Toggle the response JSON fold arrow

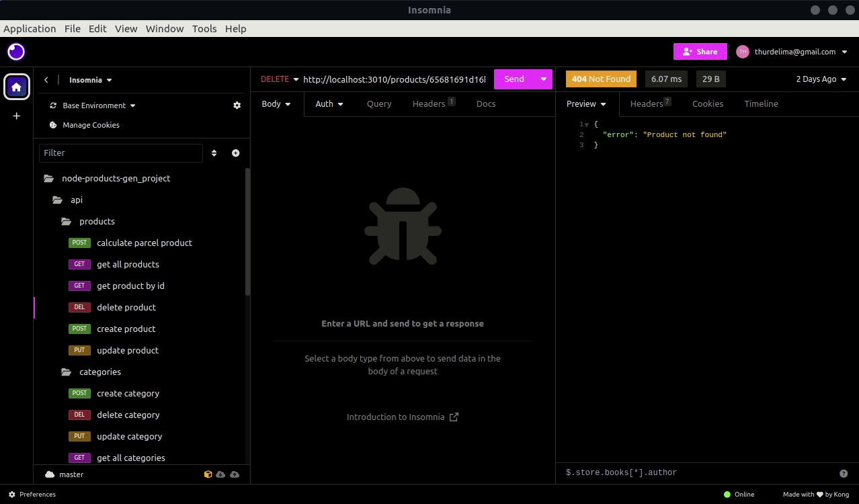pyautogui.click(x=587, y=124)
